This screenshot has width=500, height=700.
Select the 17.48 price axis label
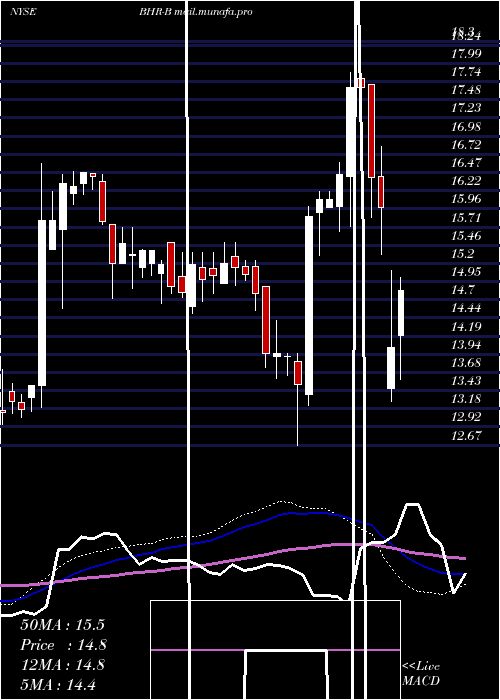(466, 90)
